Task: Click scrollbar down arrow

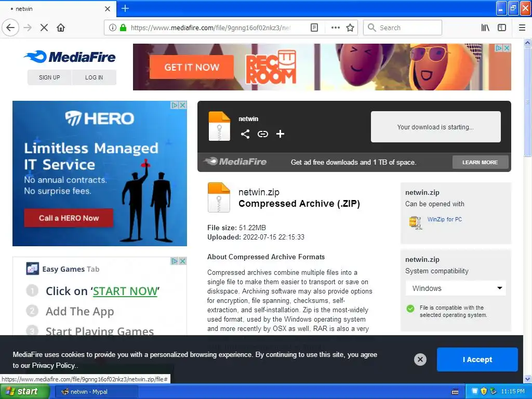Action: (x=528, y=379)
